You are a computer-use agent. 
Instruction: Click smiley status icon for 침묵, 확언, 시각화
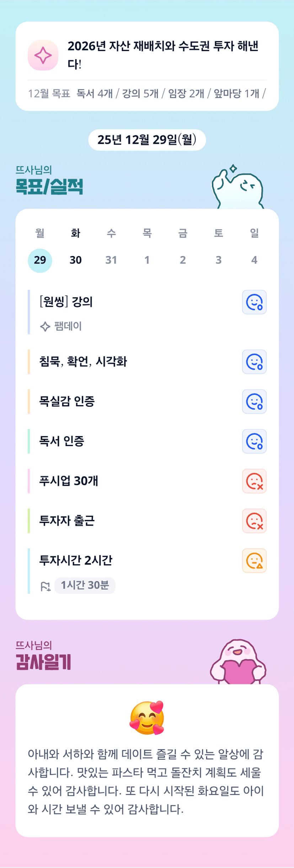(254, 362)
